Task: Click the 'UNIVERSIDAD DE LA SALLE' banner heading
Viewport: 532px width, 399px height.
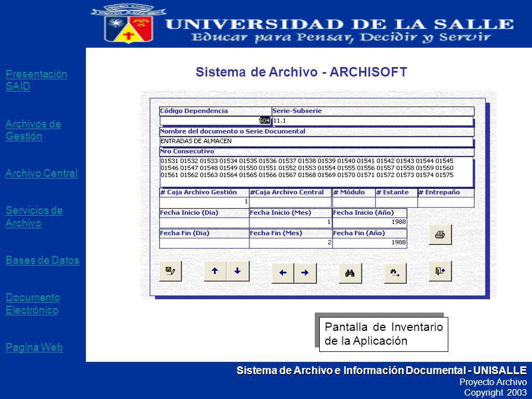Action: click(x=340, y=24)
